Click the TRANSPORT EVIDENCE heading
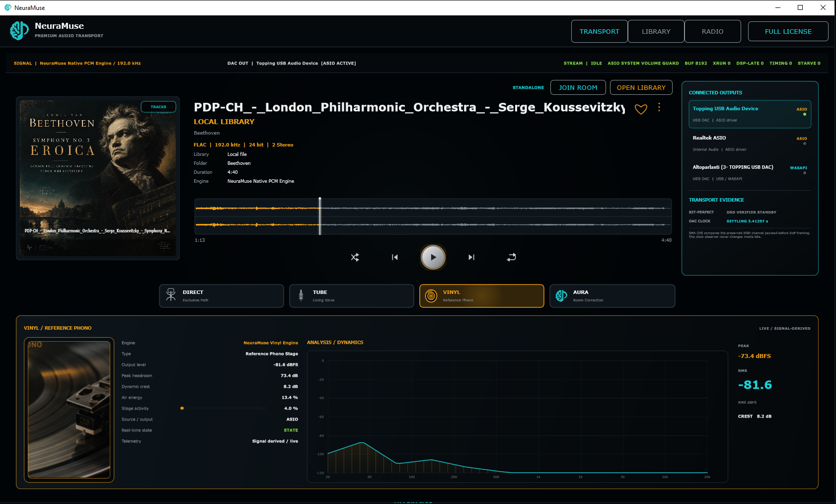Image resolution: width=836 pixels, height=504 pixels. point(716,200)
